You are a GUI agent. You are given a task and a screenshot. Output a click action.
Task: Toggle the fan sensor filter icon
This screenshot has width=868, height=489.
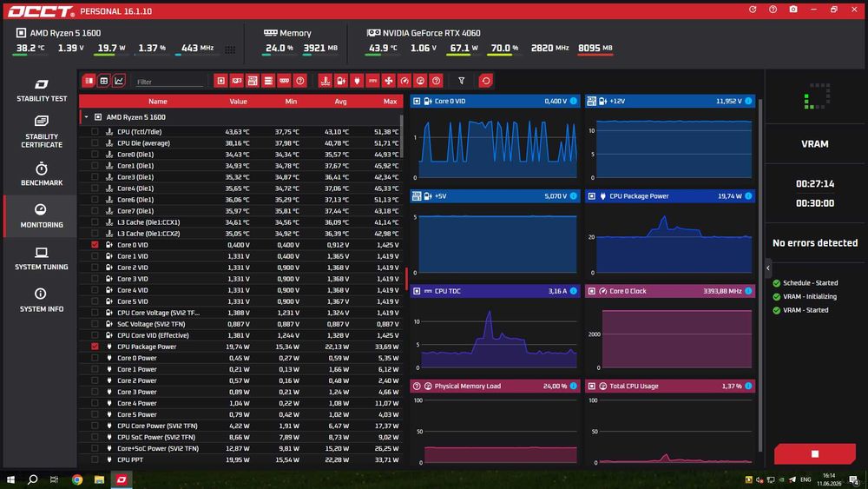[x=389, y=81]
